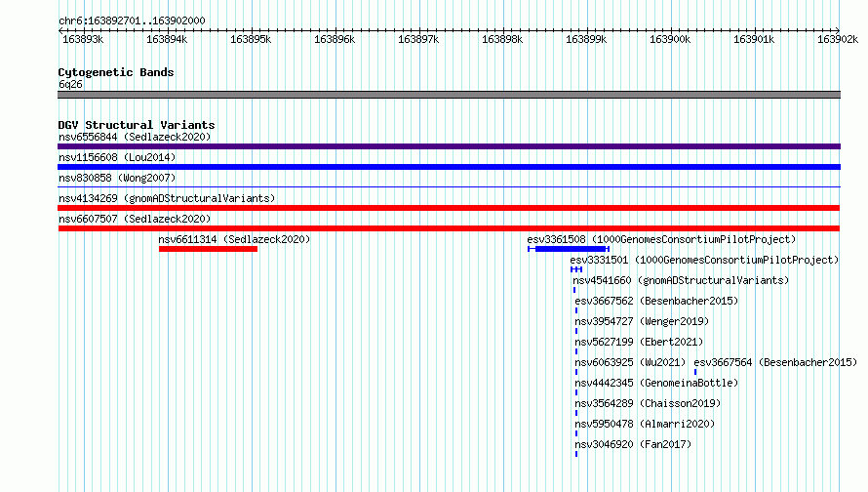Open esv3361508 (1000GenomesConsortiumPilotProject) label
The height and width of the screenshot is (492, 868).
point(661,239)
